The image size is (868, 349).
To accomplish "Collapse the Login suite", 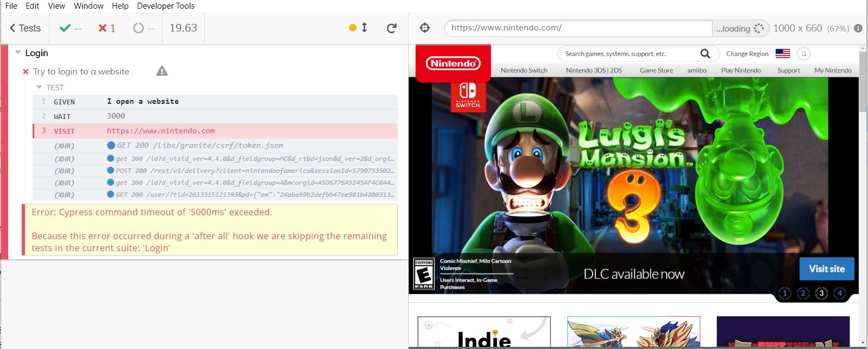I will point(18,53).
